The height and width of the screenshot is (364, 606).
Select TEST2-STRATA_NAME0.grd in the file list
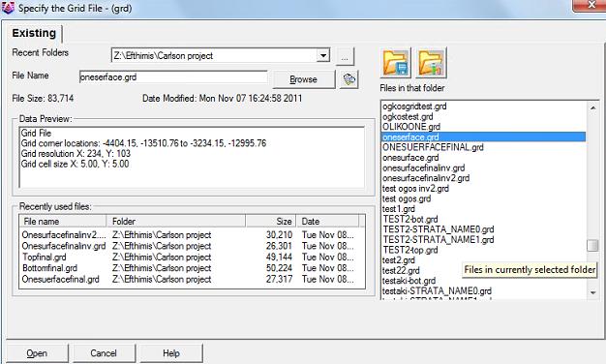(439, 229)
